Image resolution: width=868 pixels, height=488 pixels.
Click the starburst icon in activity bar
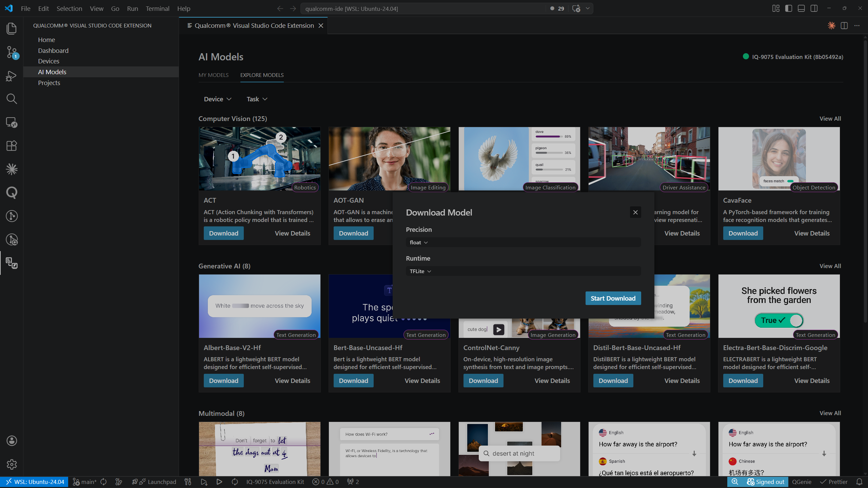tap(12, 169)
